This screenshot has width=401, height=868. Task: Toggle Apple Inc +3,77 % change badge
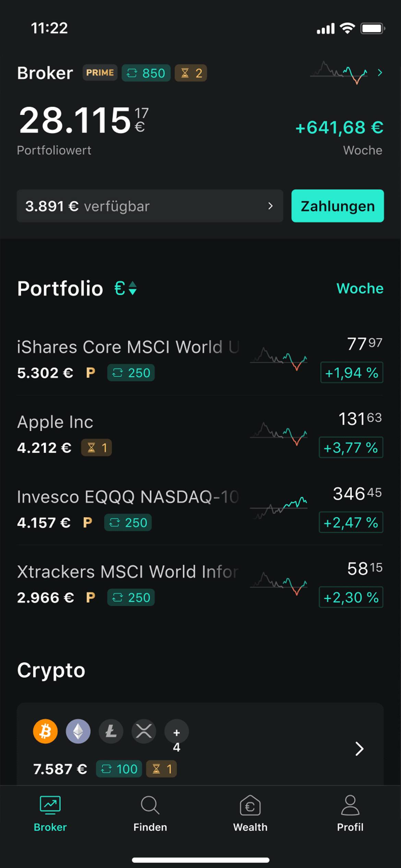351,447
